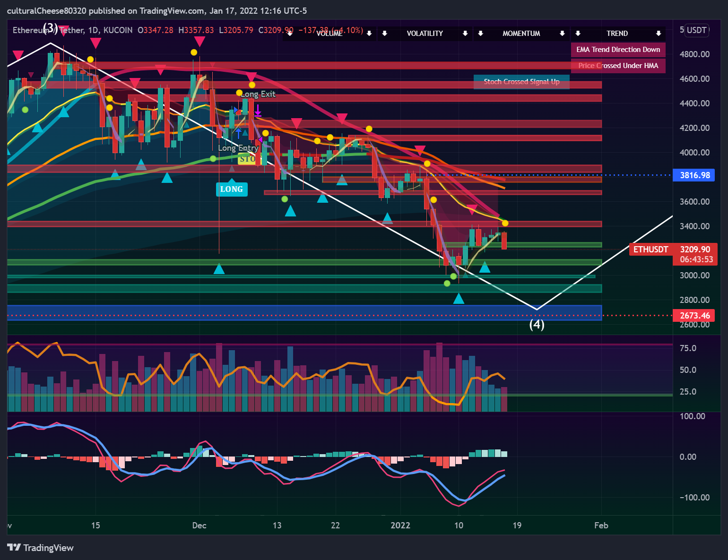Click the Price Crossed Under HMA label

618,66
